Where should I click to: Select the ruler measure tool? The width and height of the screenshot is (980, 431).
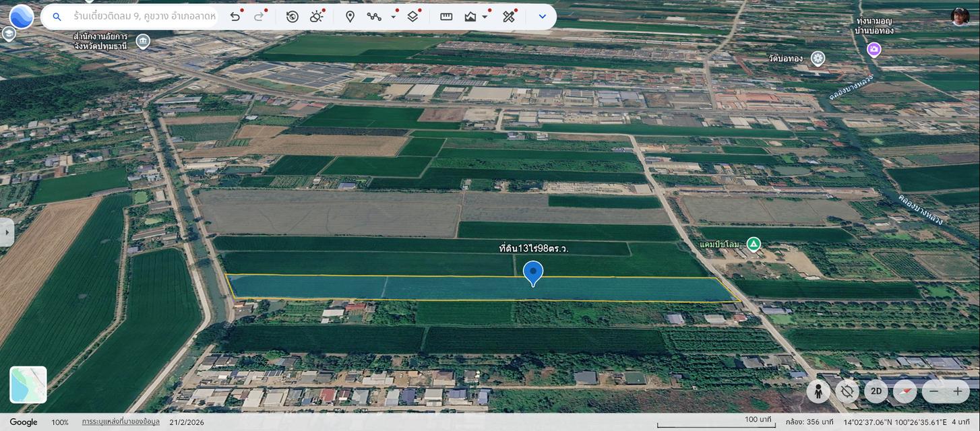[x=446, y=17]
